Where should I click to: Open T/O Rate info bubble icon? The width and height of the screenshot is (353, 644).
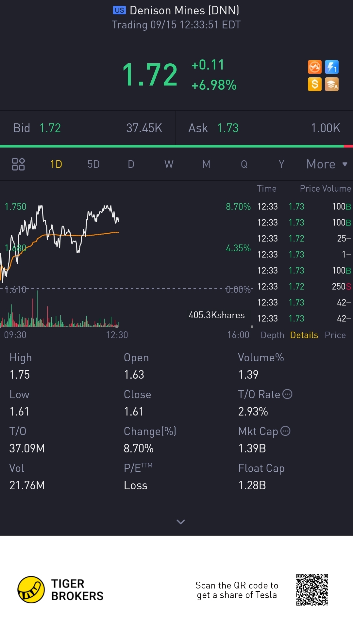(x=287, y=394)
